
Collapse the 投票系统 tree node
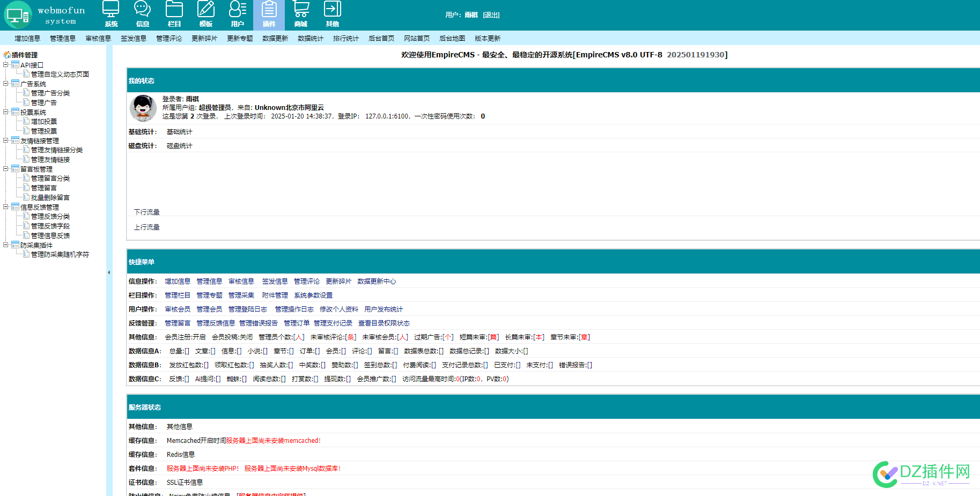[x=6, y=112]
